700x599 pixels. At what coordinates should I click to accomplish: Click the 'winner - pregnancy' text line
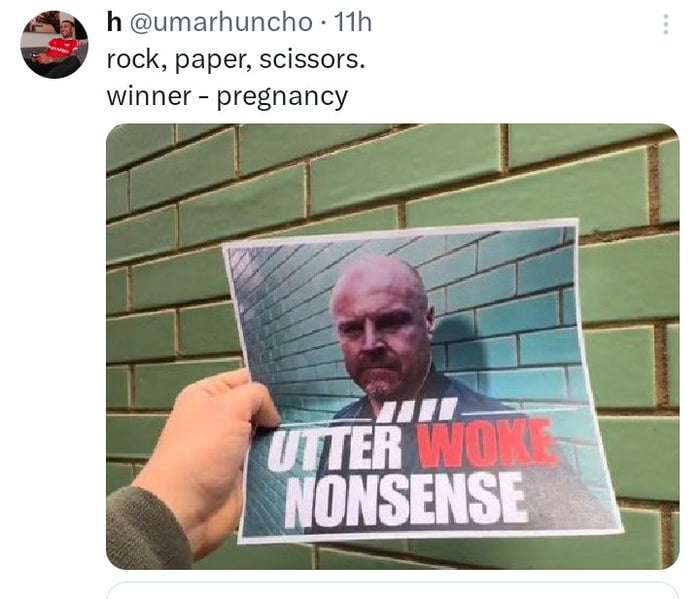click(x=227, y=96)
